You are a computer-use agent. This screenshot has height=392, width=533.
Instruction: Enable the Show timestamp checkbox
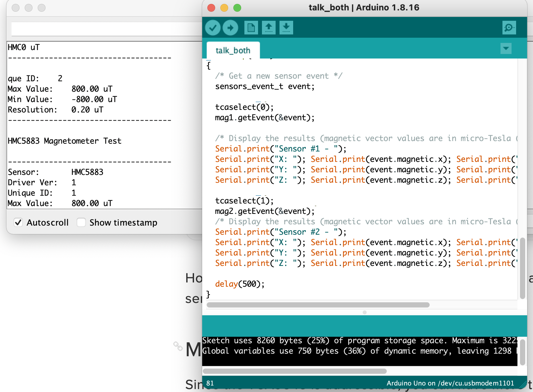coord(81,223)
